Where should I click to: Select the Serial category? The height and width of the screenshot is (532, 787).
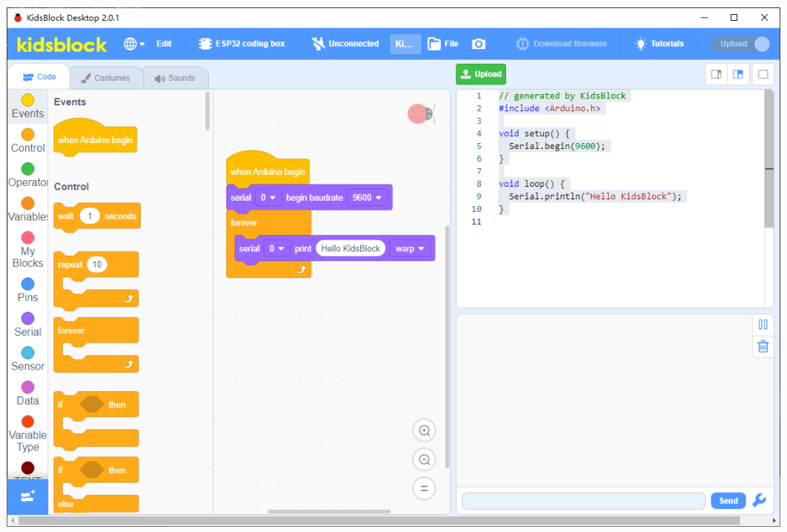click(x=27, y=325)
